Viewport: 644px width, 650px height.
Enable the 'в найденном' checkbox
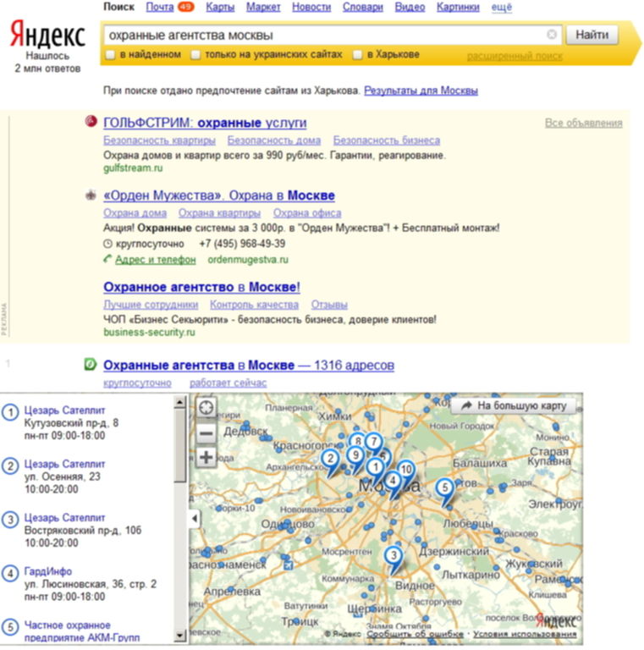coord(110,55)
